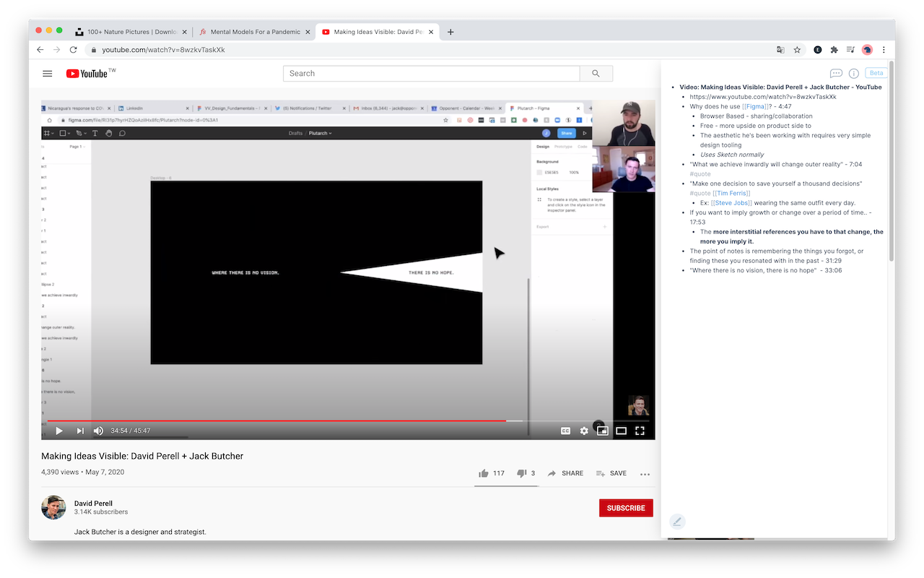Mute the video volume speaker icon
This screenshot has width=924, height=578.
click(99, 431)
